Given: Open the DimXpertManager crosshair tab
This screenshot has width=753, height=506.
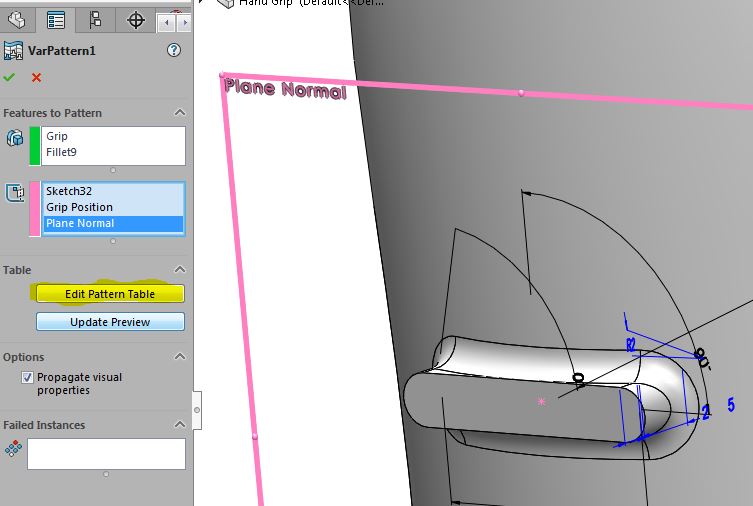Looking at the screenshot, I should [x=135, y=20].
